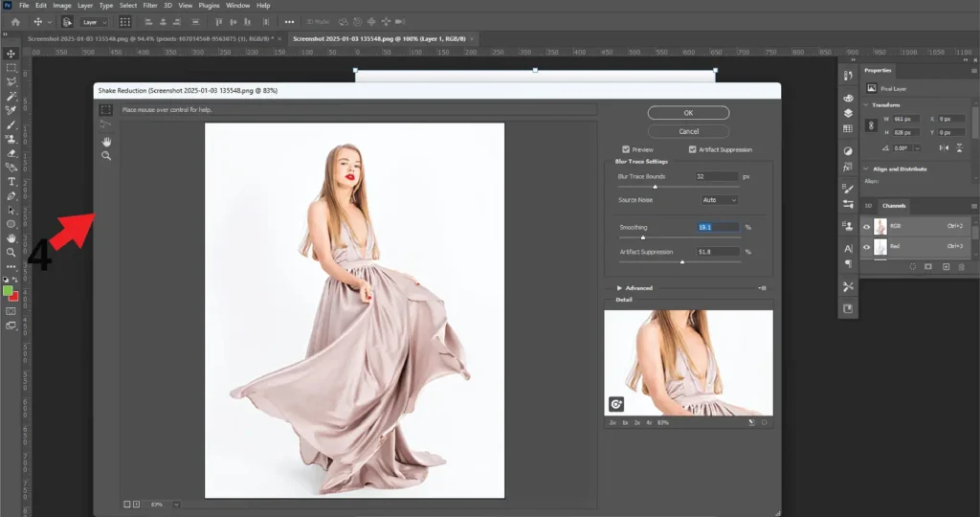Activate the Zoom tool in Shake Reduction dialog
Screen dimensions: 980x517
pos(106,155)
